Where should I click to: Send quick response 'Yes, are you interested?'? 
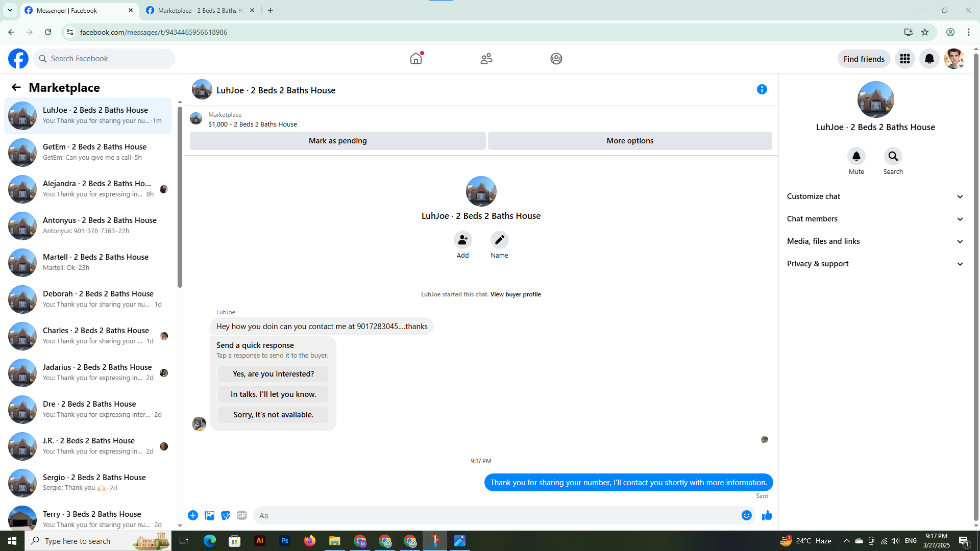pos(274,374)
